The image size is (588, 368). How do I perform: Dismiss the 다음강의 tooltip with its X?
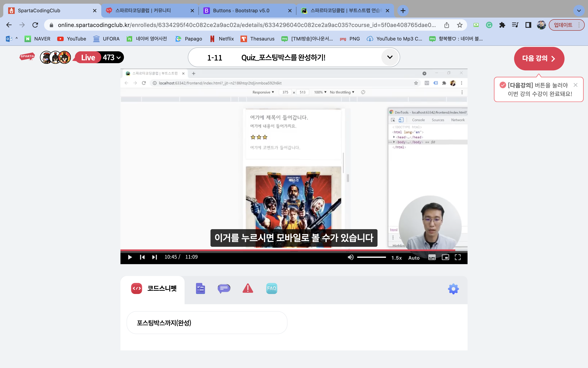(575, 85)
